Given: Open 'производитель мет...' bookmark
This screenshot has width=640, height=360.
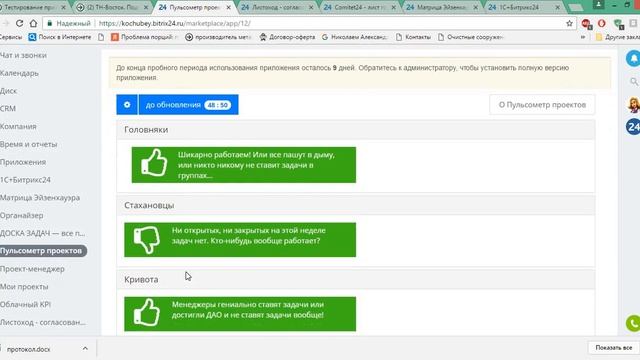Looking at the screenshot, I should point(218,37).
